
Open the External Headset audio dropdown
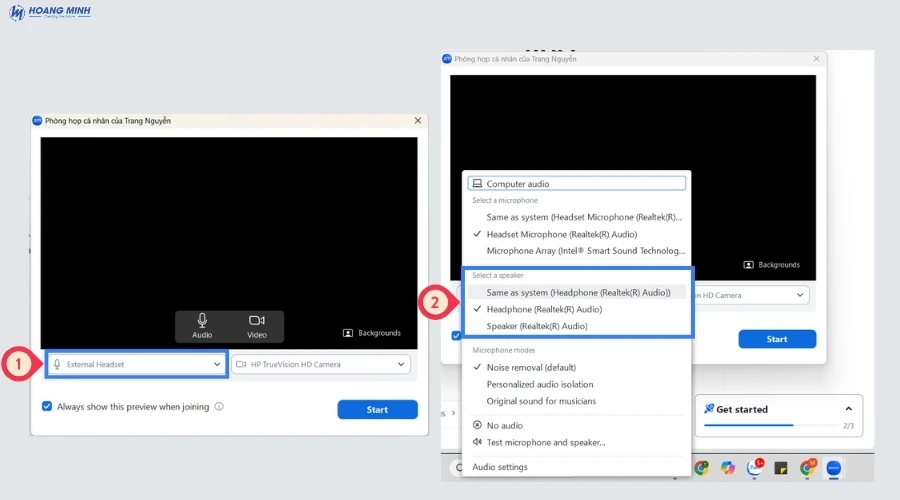tap(136, 365)
